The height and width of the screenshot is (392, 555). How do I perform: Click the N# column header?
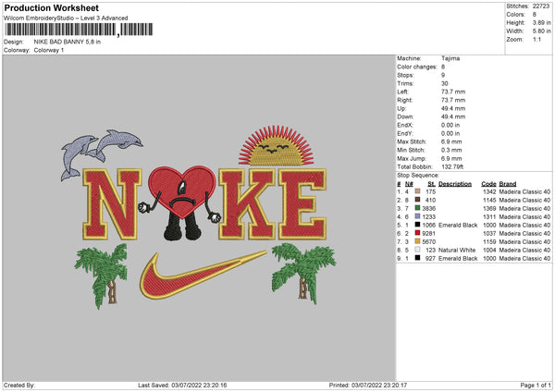[x=409, y=184]
